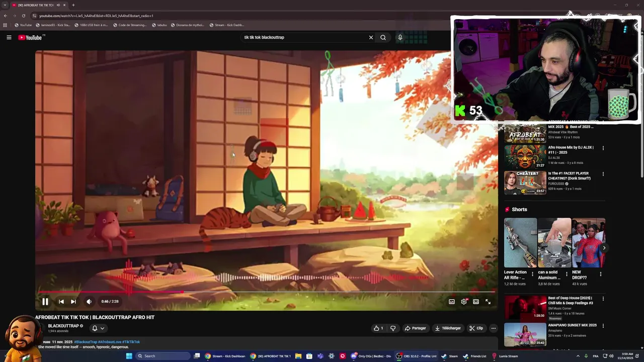
Task: Enter fullscreen mode
Action: (488, 302)
